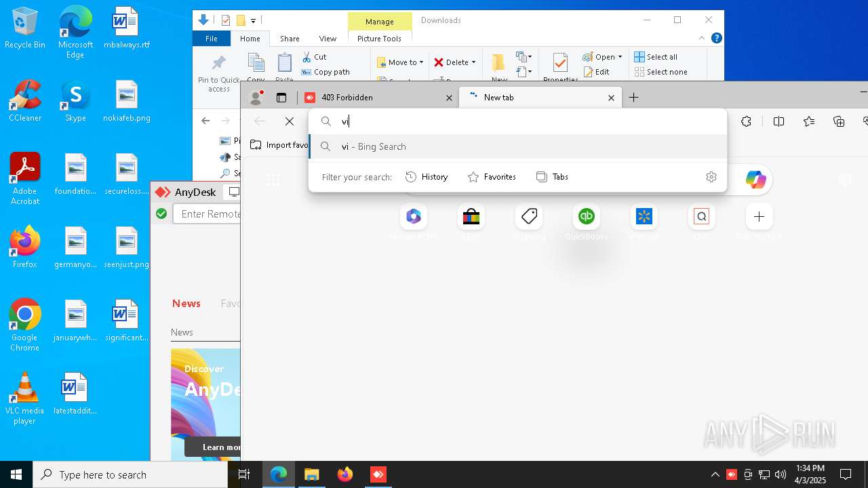
Task: Click Select none in Explorer ribbon
Action: tap(660, 72)
